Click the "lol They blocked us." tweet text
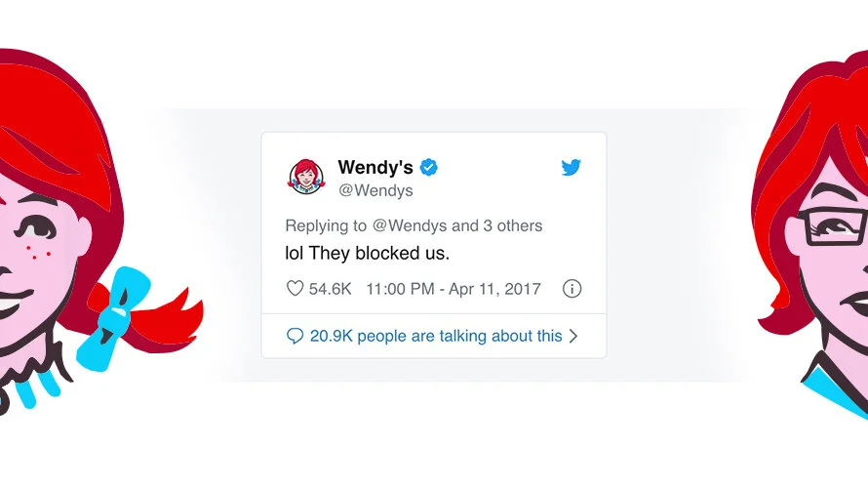 [367, 253]
